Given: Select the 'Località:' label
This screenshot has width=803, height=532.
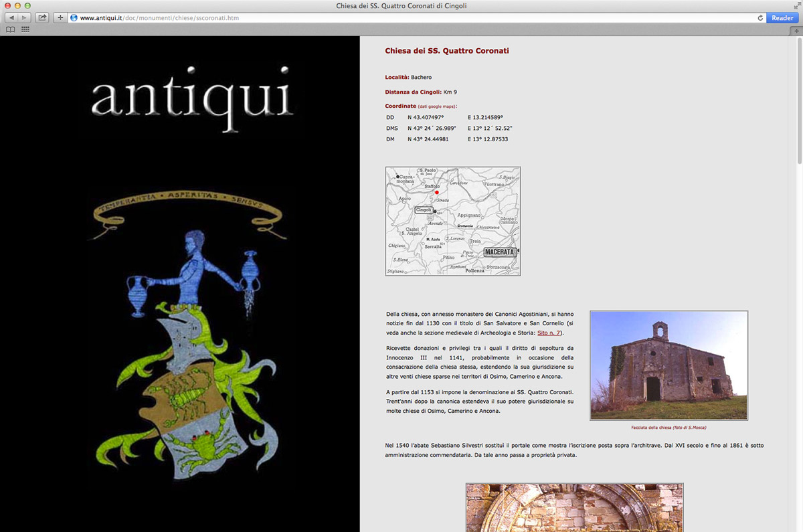Looking at the screenshot, I should point(397,78).
